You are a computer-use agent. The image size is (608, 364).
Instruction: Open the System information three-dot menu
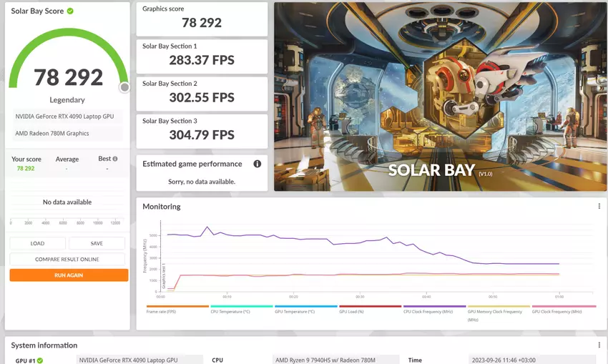pyautogui.click(x=599, y=345)
